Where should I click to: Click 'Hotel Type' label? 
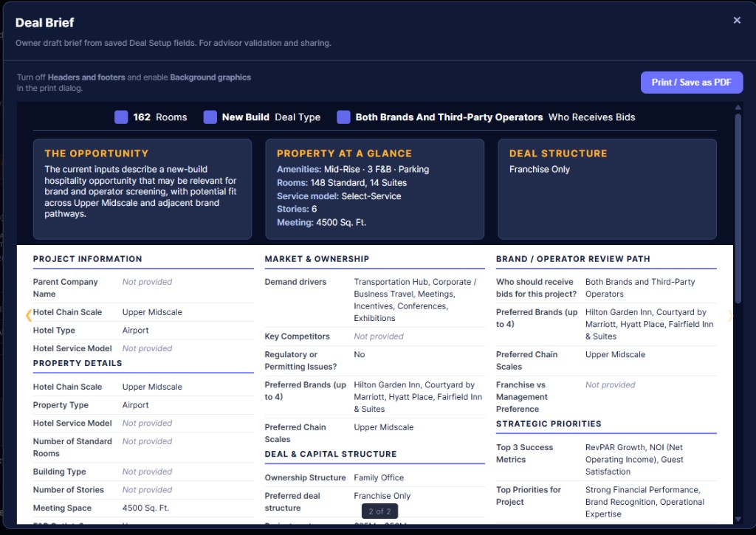54,330
